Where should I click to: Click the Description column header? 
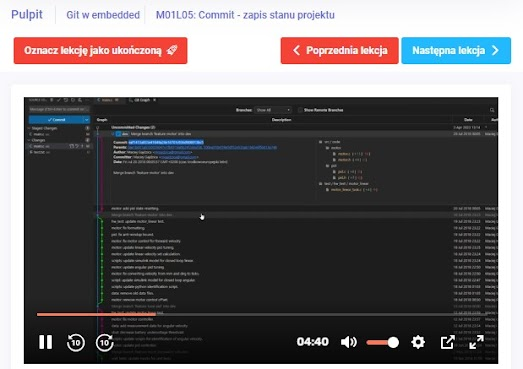pos(282,119)
